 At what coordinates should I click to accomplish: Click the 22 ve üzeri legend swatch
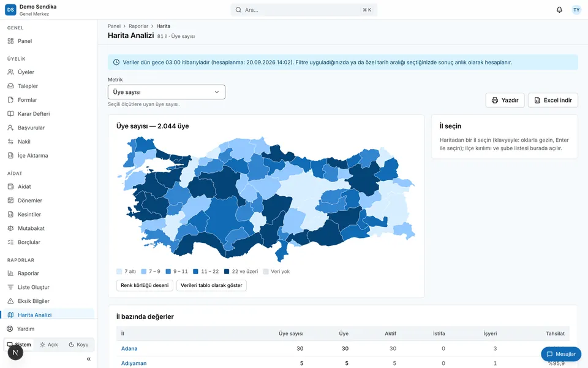click(227, 272)
